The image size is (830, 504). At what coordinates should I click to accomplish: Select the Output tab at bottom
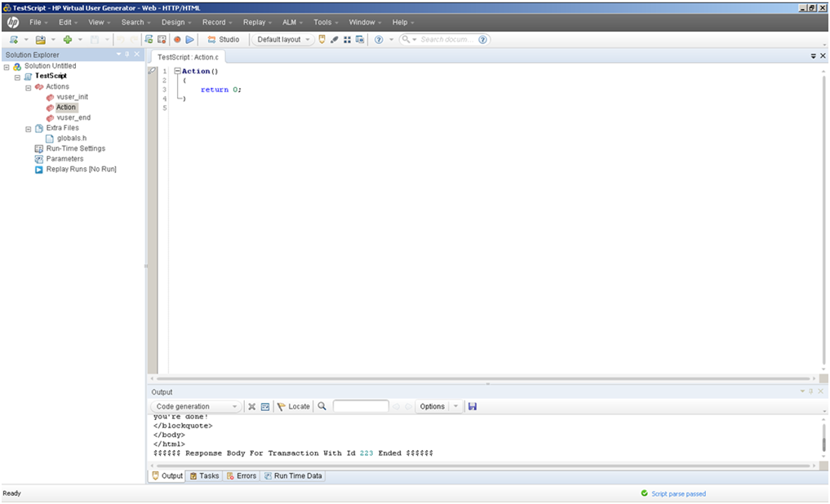tap(167, 476)
